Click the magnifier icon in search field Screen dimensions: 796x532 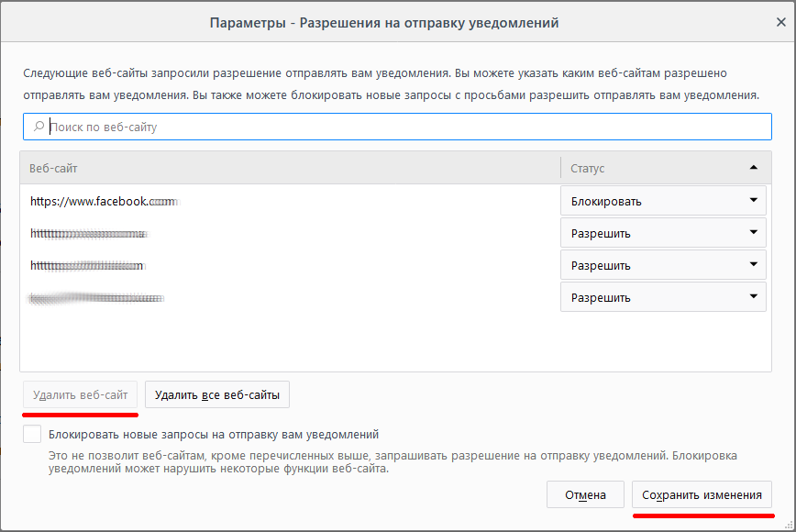pyautogui.click(x=38, y=127)
